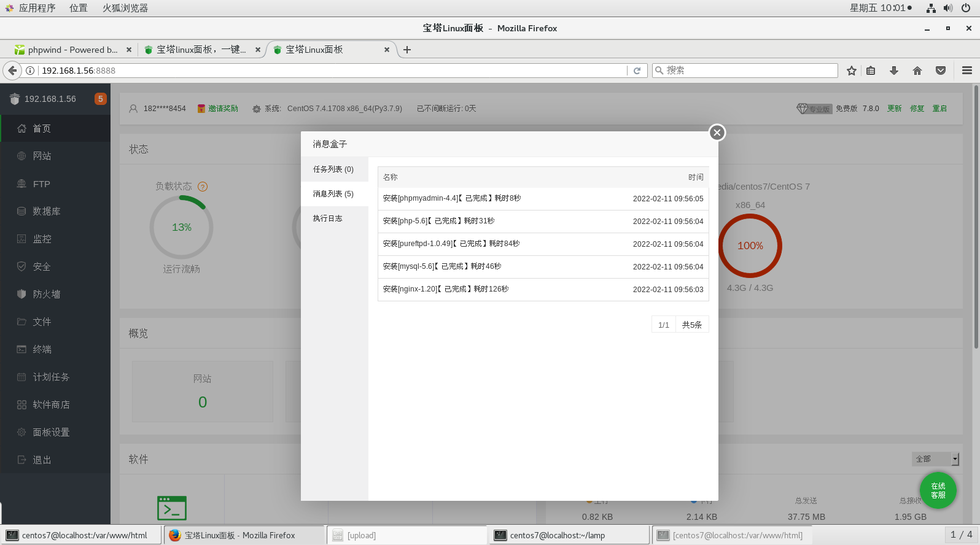
Task: Open the 监控 monitor icon
Action: (x=21, y=239)
